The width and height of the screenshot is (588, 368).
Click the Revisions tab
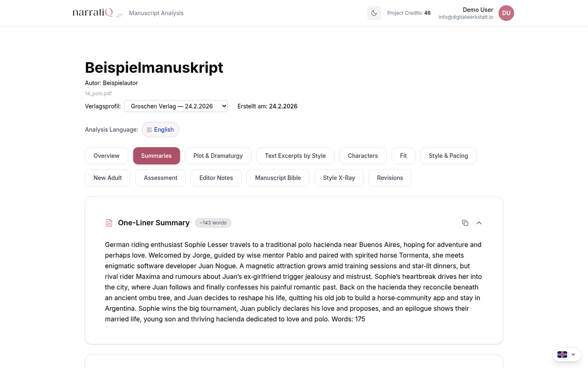[x=390, y=178]
